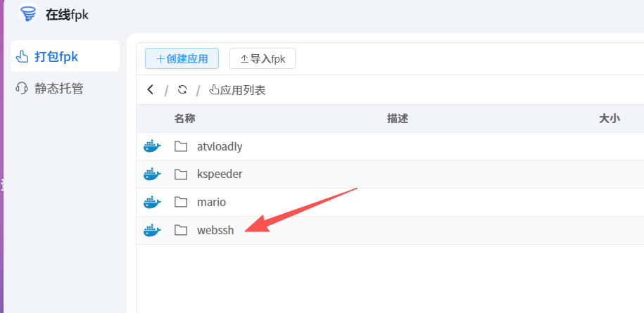This screenshot has width=644, height=313.
Task: Click the 大小 column header
Action: coord(609,119)
